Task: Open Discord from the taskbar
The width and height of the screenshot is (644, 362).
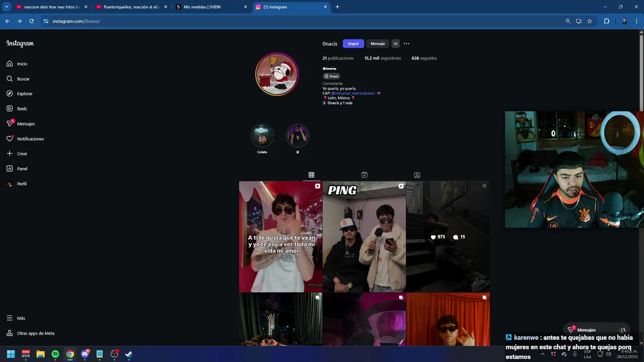Action: (85, 354)
